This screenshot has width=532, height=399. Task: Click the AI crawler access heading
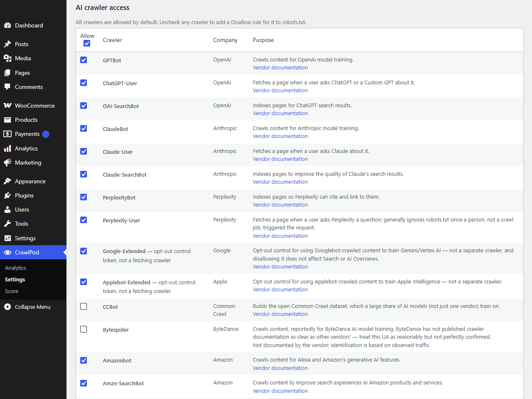coord(102,7)
